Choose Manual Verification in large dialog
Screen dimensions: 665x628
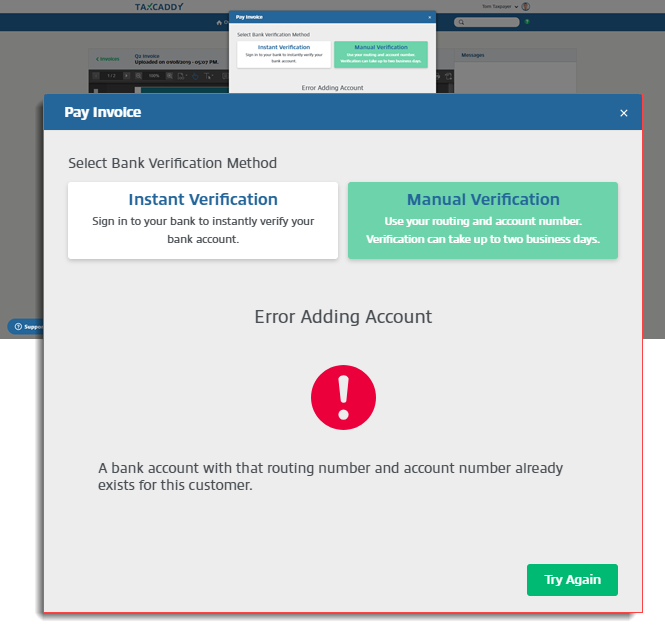point(483,220)
